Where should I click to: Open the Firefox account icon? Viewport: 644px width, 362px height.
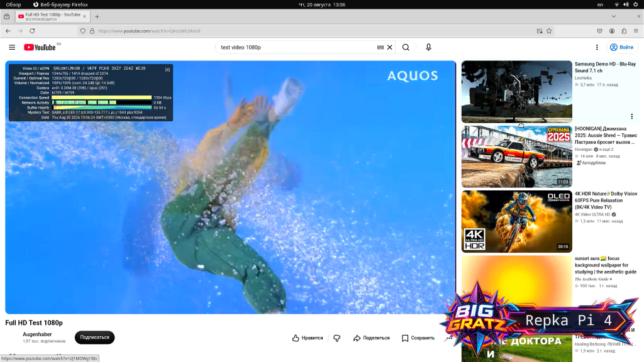point(612,31)
